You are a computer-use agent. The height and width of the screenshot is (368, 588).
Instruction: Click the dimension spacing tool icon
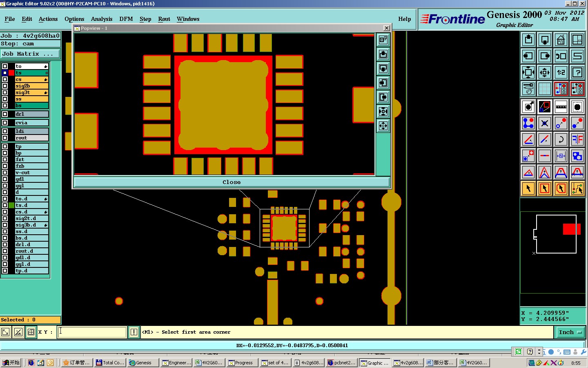(561, 156)
